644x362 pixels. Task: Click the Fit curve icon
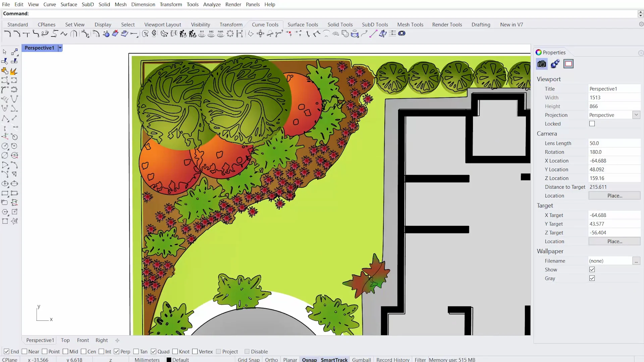click(202, 34)
